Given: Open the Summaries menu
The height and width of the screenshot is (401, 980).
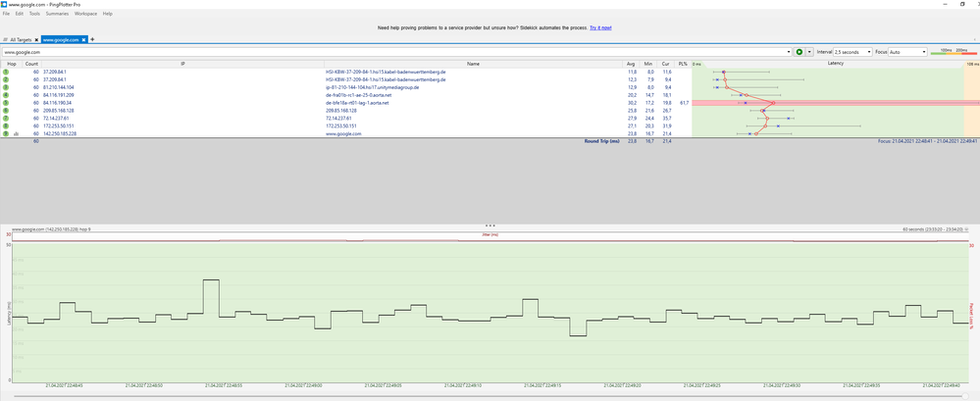Looking at the screenshot, I should tap(57, 13).
